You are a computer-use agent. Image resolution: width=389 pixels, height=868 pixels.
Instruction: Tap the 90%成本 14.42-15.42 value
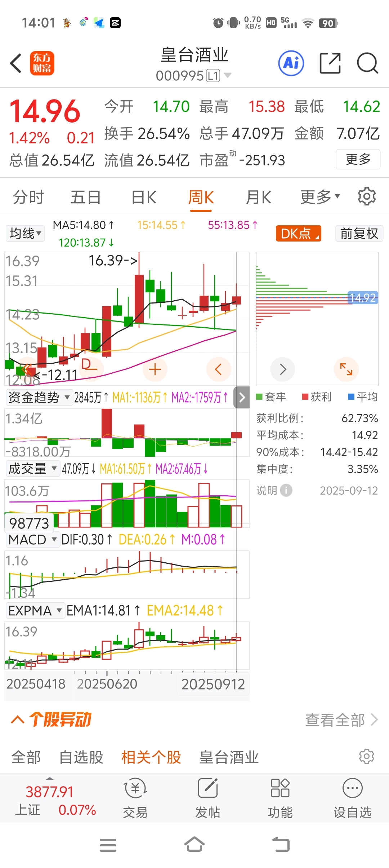click(349, 452)
